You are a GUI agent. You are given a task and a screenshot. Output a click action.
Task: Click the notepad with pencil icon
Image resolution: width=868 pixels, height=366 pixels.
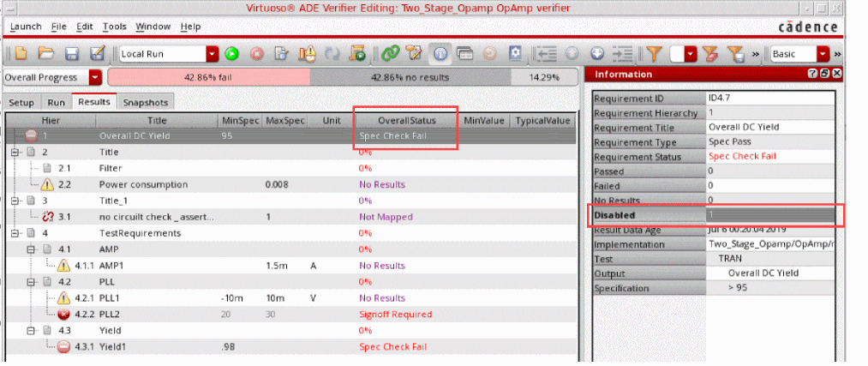point(414,54)
